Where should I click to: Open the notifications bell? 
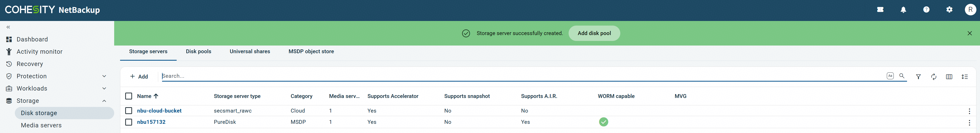(903, 10)
